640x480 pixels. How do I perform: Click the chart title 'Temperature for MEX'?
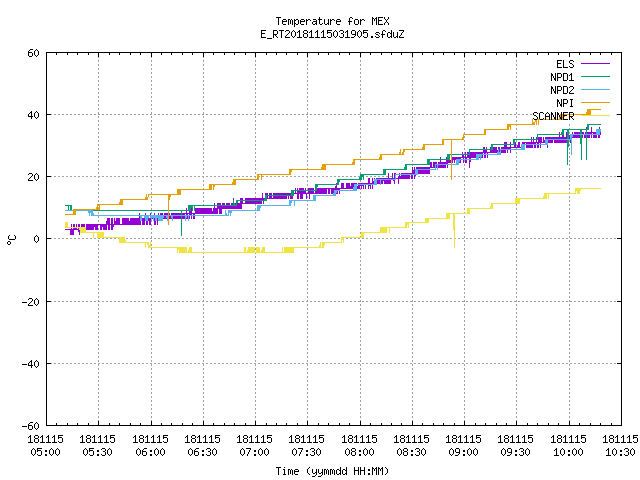(x=332, y=21)
